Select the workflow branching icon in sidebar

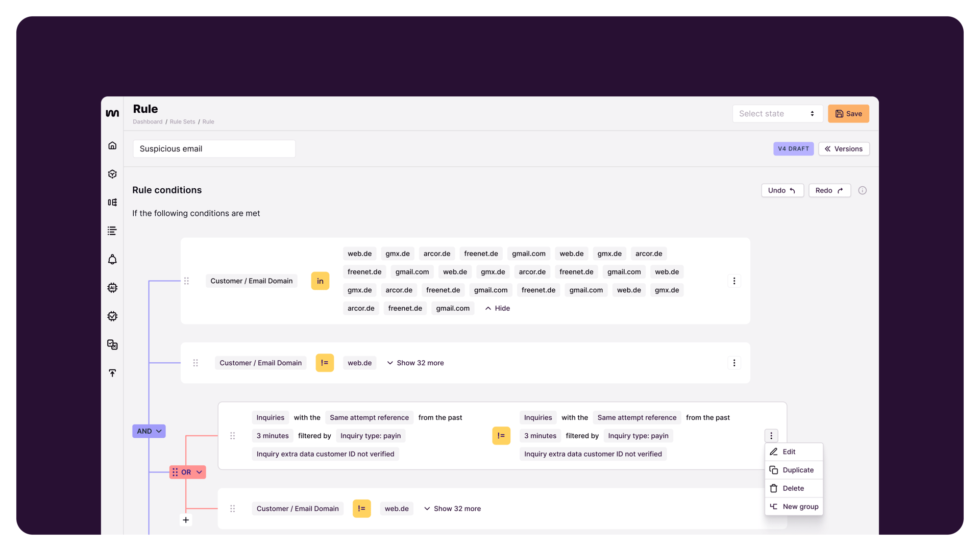112,202
